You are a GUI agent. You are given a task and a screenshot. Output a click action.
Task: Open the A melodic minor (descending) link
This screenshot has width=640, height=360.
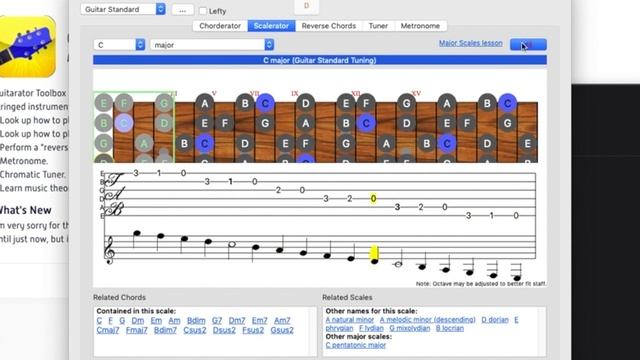(x=427, y=320)
